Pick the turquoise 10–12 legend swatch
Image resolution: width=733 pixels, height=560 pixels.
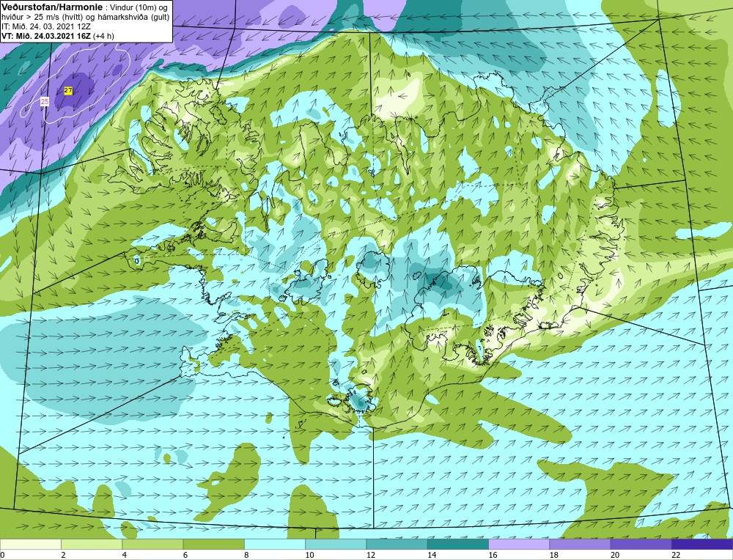click(336, 544)
